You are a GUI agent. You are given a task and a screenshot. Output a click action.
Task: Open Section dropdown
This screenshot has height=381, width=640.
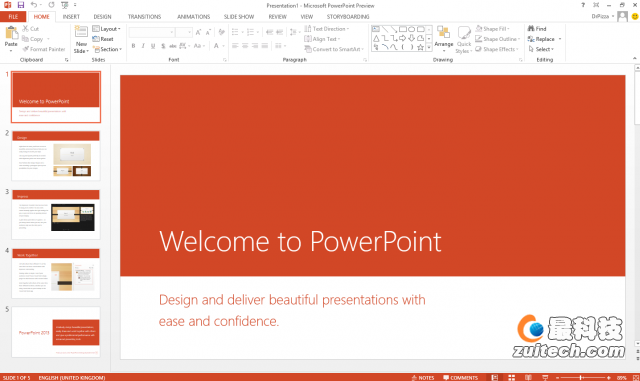(x=107, y=49)
